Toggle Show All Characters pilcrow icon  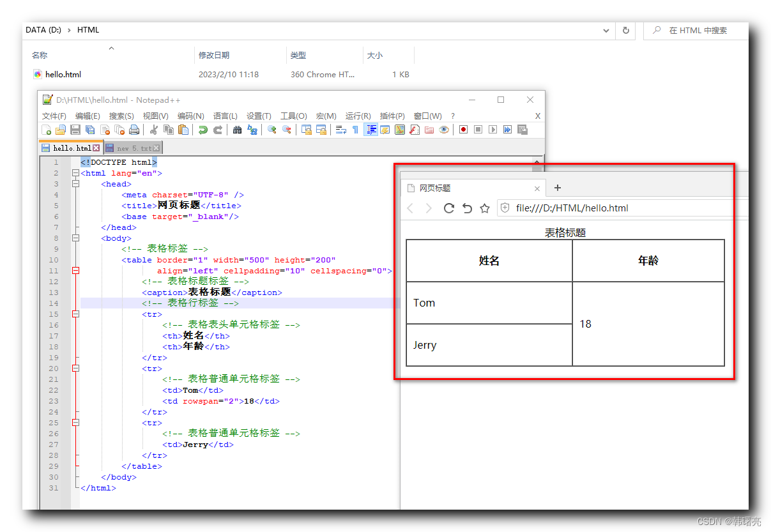tap(355, 130)
